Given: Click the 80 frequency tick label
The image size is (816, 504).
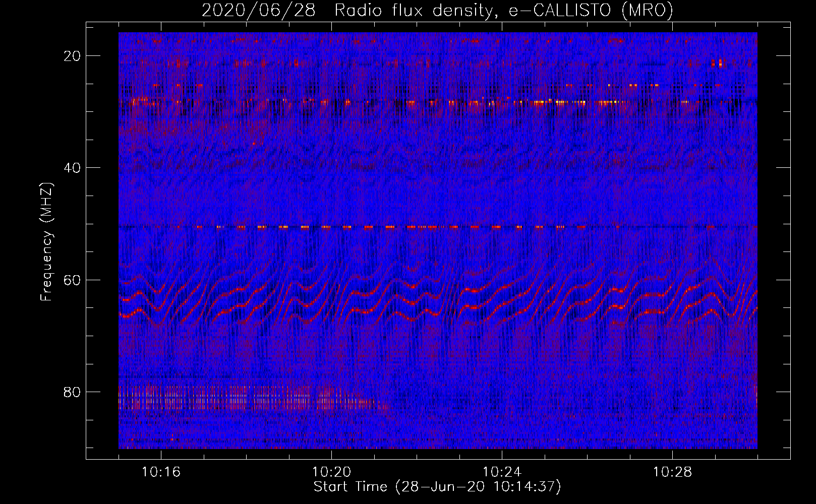Looking at the screenshot, I should click(72, 392).
